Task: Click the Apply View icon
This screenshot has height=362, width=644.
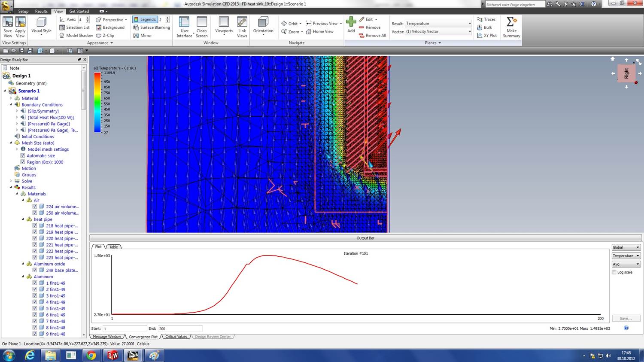Action: (20, 27)
